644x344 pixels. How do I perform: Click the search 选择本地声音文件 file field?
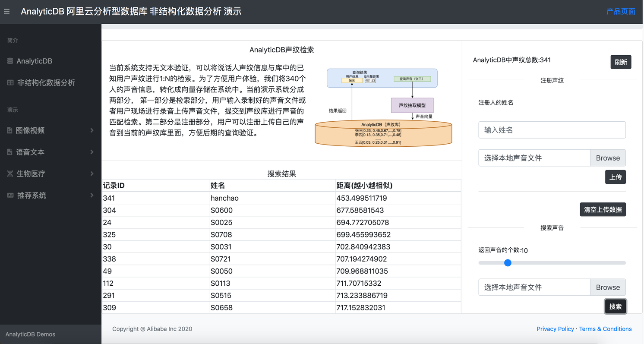[x=534, y=287]
